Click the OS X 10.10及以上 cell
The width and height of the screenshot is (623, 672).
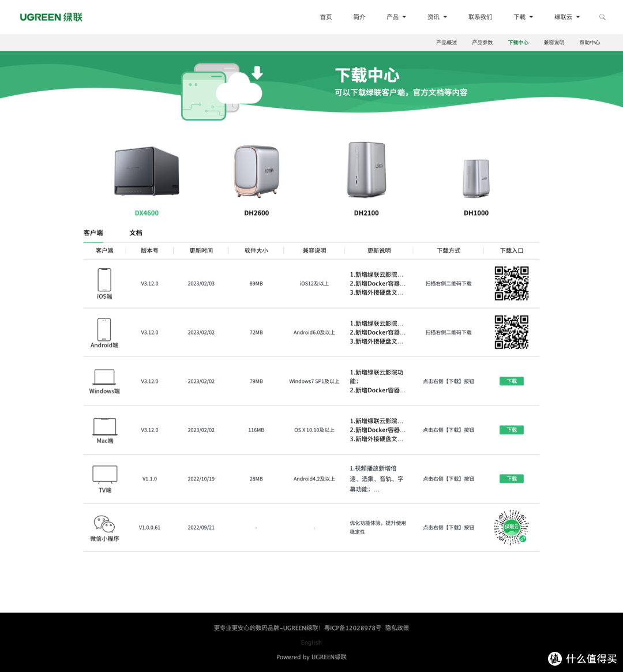[x=314, y=430]
